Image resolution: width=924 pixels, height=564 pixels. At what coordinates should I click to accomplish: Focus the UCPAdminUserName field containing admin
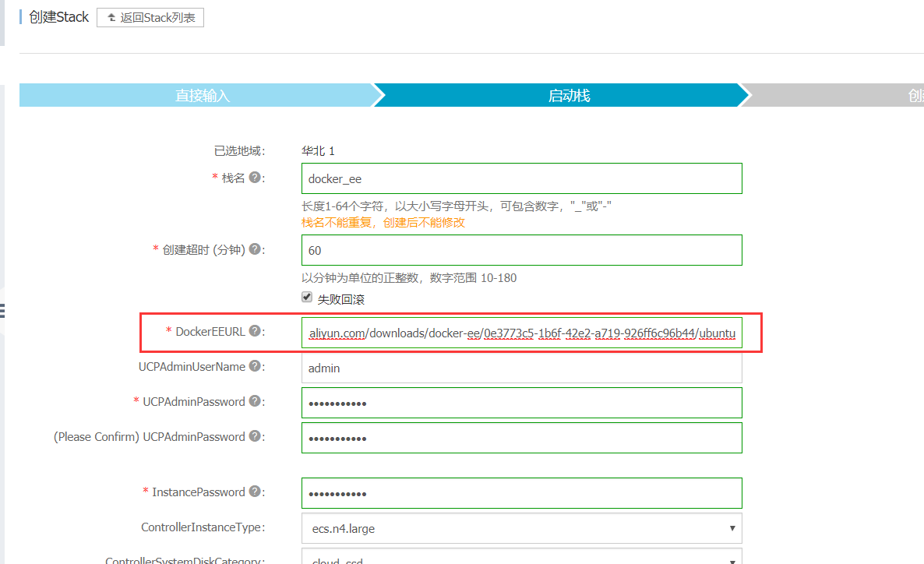click(x=521, y=368)
